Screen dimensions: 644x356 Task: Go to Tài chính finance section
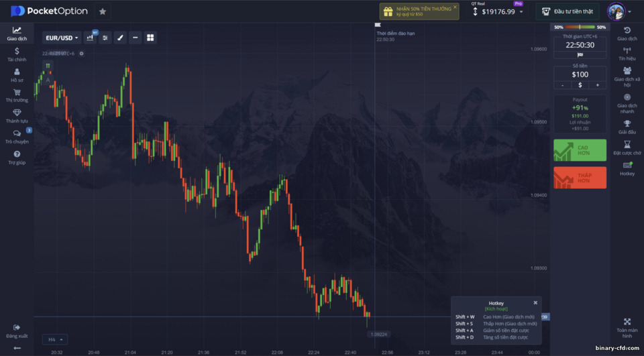point(17,54)
